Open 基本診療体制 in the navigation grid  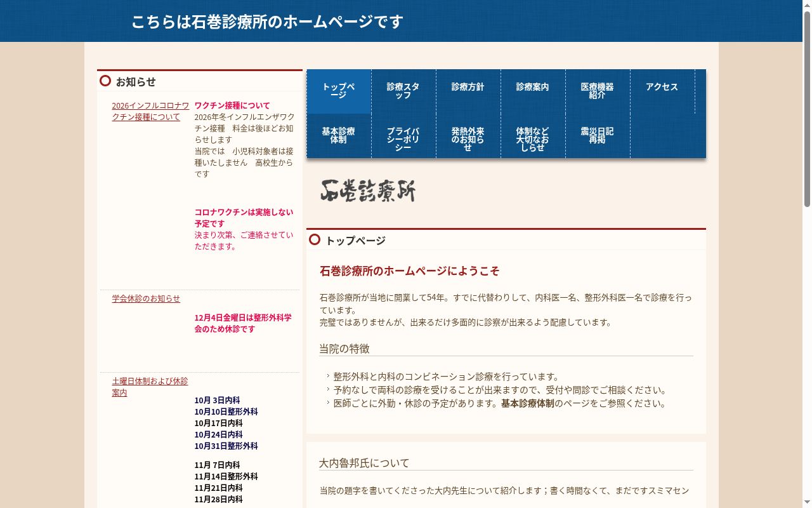[x=339, y=136]
